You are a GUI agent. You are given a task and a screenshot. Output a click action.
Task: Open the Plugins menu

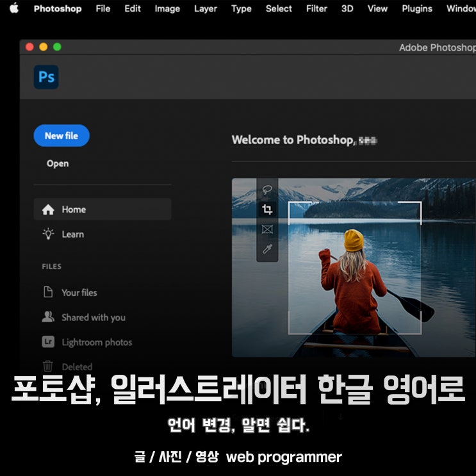click(417, 9)
